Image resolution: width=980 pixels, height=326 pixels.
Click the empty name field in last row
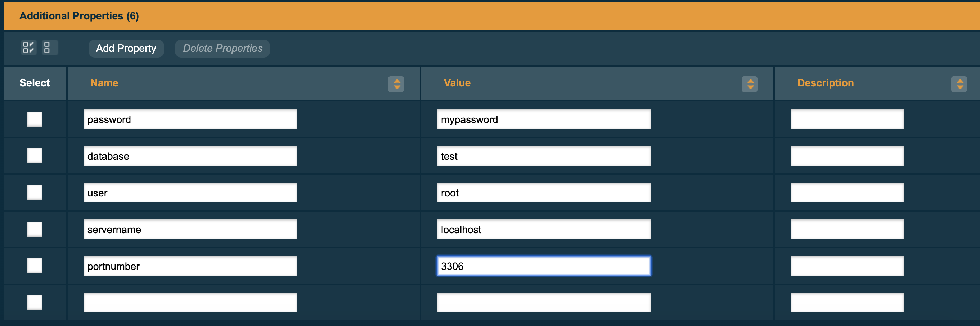(190, 302)
